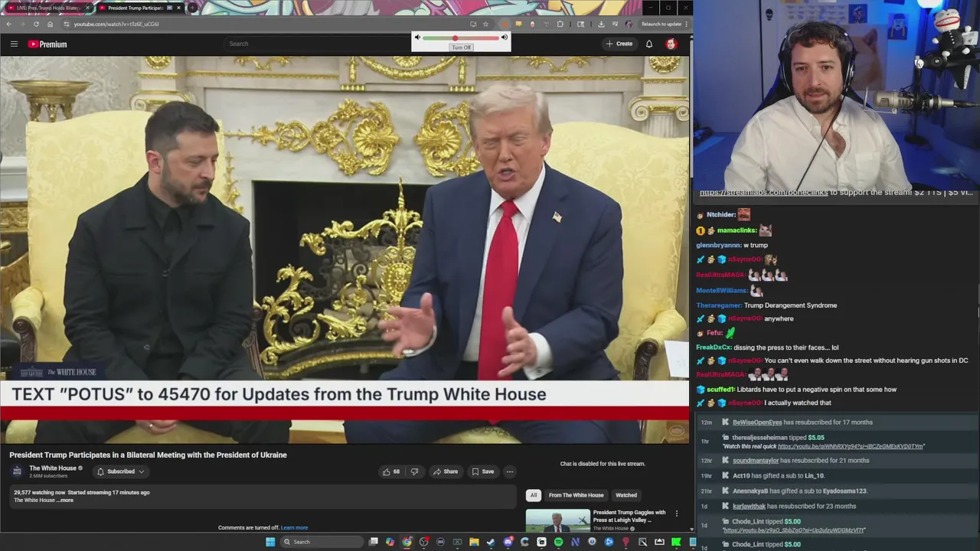Go back in the browser

[9, 24]
